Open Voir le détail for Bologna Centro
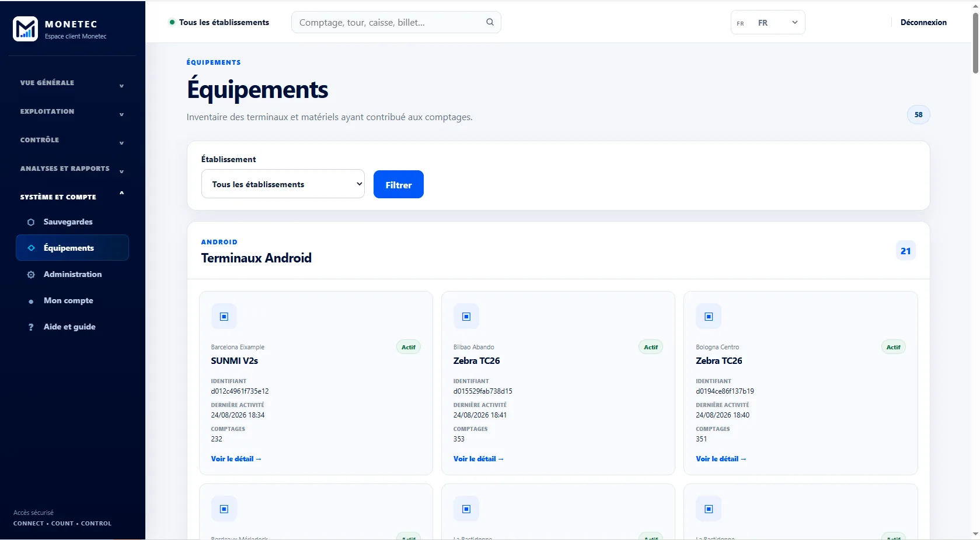This screenshot has width=980, height=540. tap(721, 459)
